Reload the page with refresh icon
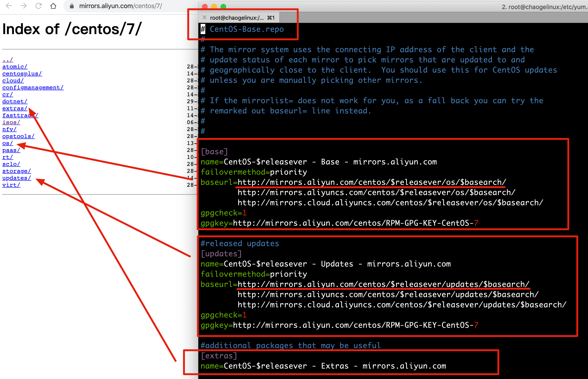This screenshot has height=379, width=588. pos(39,6)
